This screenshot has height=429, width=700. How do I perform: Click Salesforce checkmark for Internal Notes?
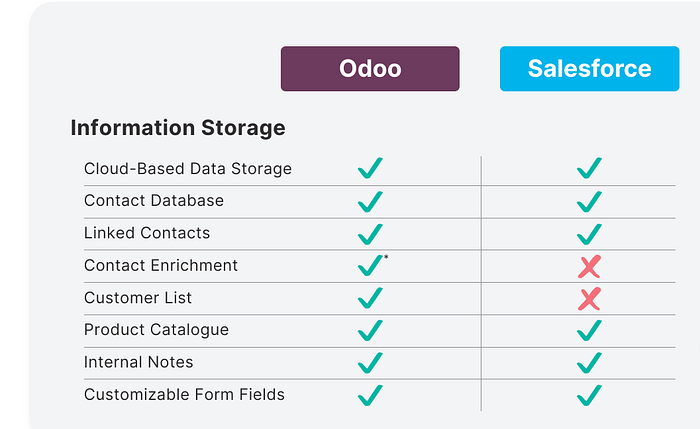pyautogui.click(x=589, y=363)
